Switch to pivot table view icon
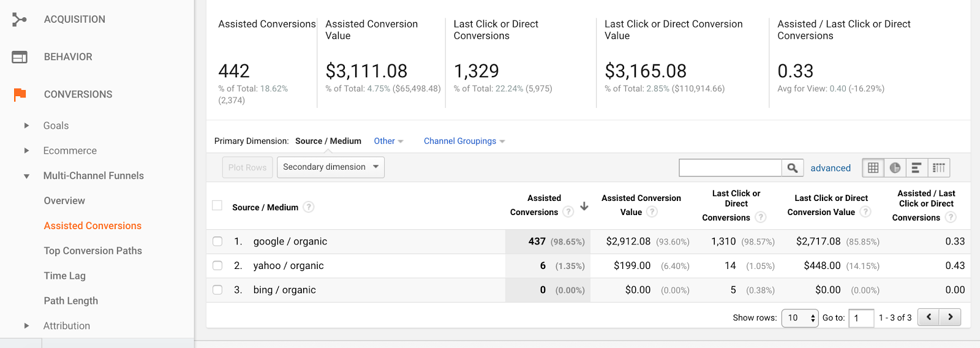This screenshot has width=980, height=348. pyautogui.click(x=938, y=168)
